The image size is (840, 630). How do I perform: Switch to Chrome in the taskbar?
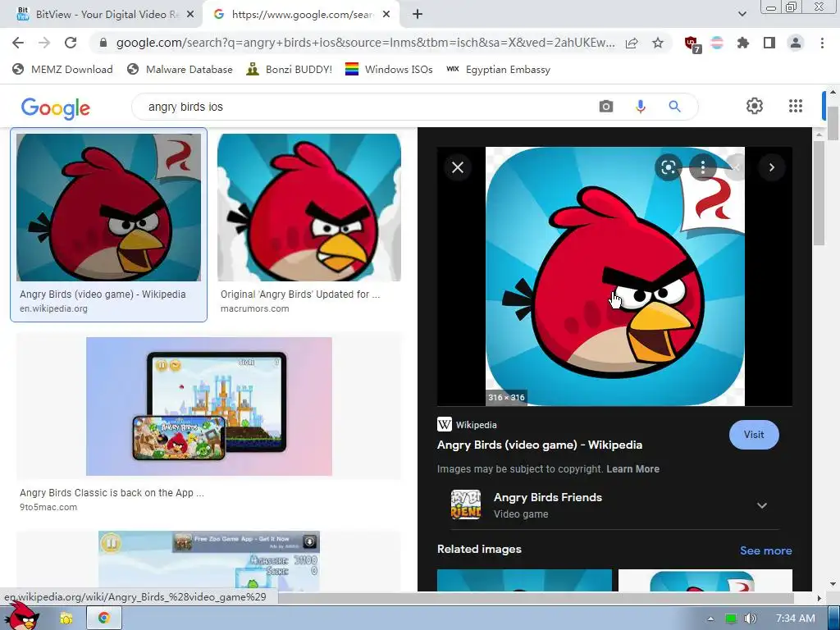(x=103, y=619)
